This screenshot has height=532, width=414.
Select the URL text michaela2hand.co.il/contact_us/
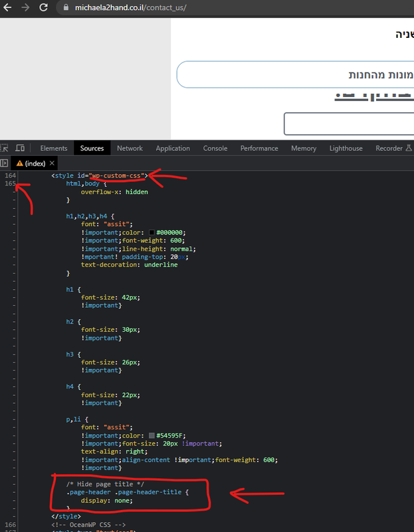[130, 7]
